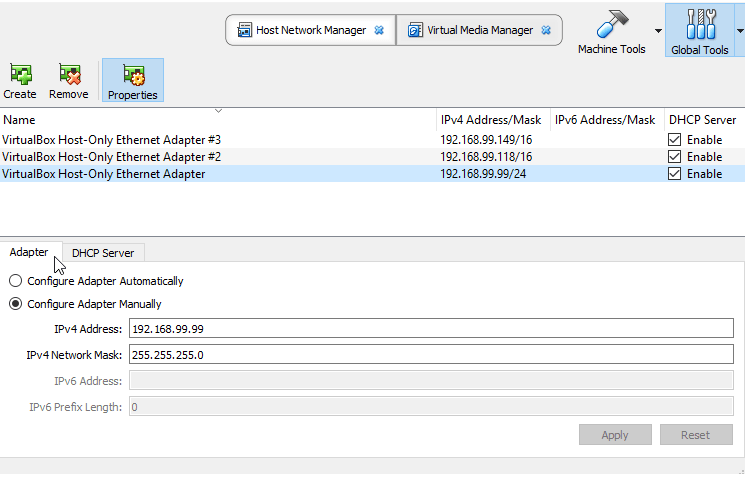Screen dimensions: 745x478
Task: Click the IPv6 Prefix Length field
Action: click(x=431, y=407)
